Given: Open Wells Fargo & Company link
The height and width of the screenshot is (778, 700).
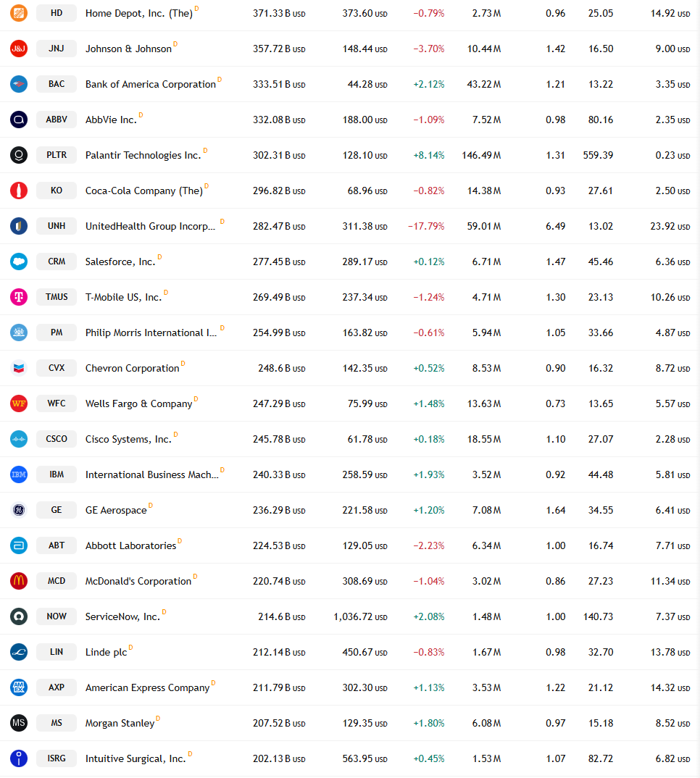Looking at the screenshot, I should pos(138,404).
